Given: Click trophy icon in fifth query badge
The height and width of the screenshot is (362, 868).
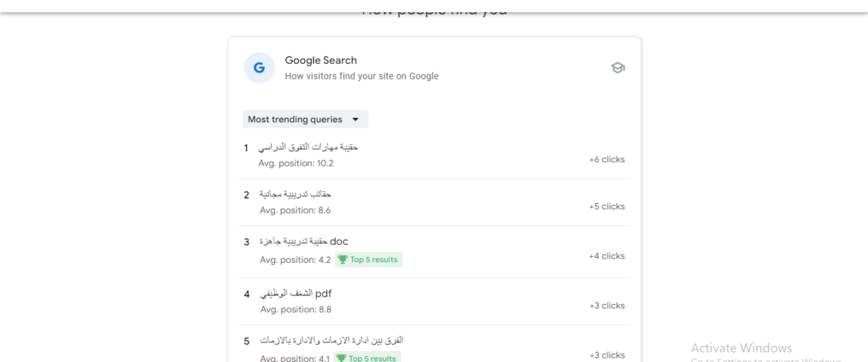Looking at the screenshot, I should tap(341, 358).
